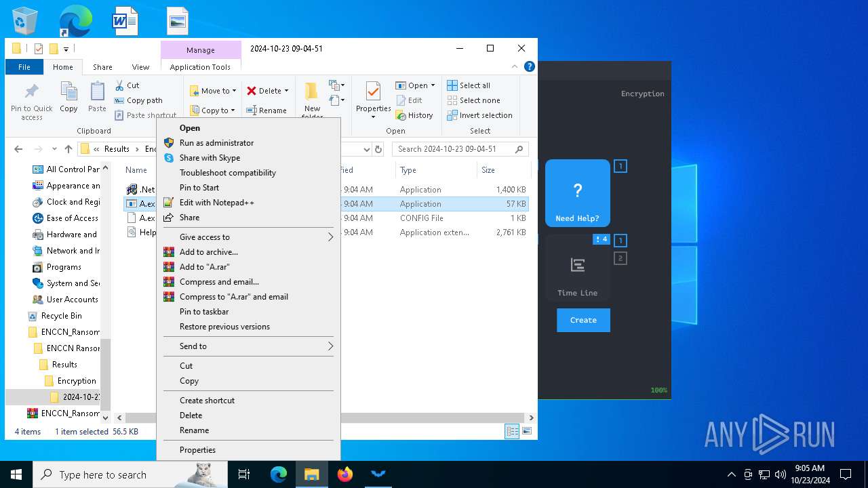Expand the Open dropdown arrow in ribbon
The width and height of the screenshot is (868, 488).
(433, 85)
